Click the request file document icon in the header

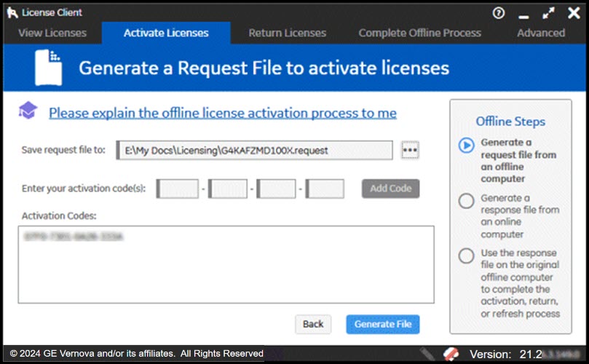pos(49,68)
